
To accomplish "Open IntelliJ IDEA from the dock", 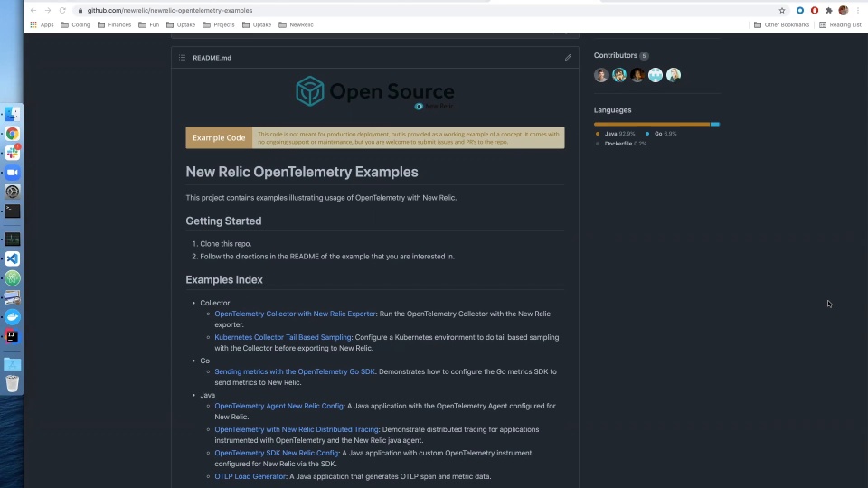I will (x=12, y=336).
